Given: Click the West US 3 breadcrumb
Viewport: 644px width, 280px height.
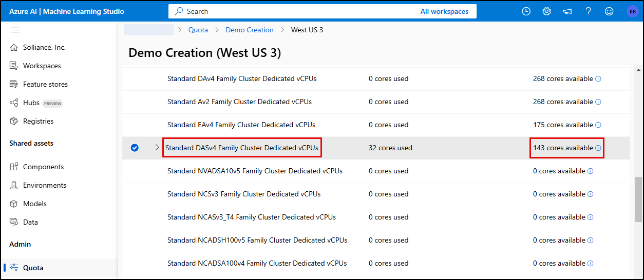Looking at the screenshot, I should click(x=307, y=30).
